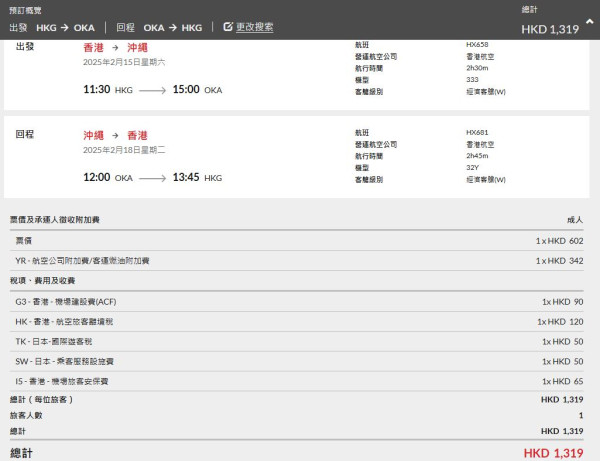This screenshot has height=461, width=600.
Task: Click the flight number HX681
Action: (477, 133)
